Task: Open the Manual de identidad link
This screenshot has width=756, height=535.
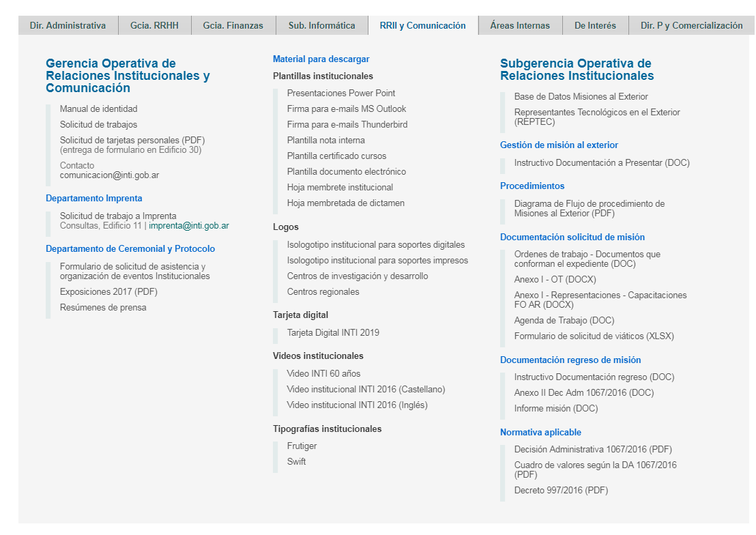Action: (x=98, y=109)
